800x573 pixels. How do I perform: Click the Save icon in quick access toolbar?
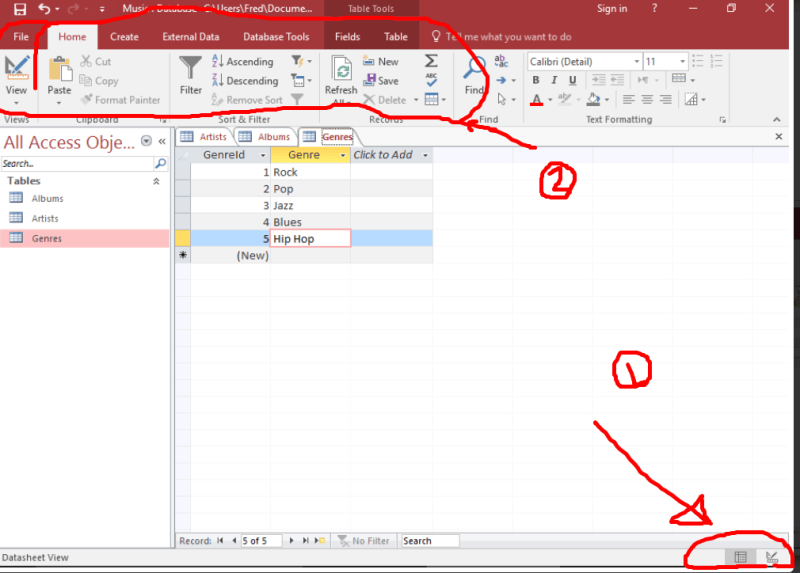point(20,9)
